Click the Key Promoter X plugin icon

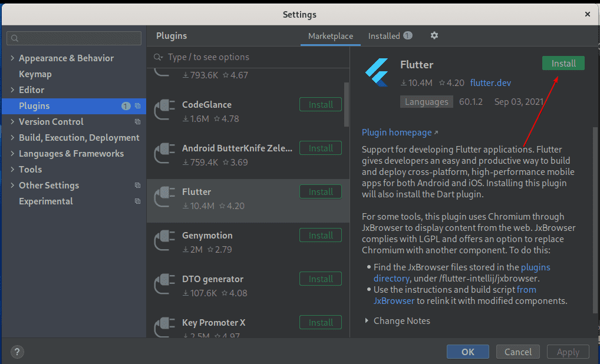(164, 327)
